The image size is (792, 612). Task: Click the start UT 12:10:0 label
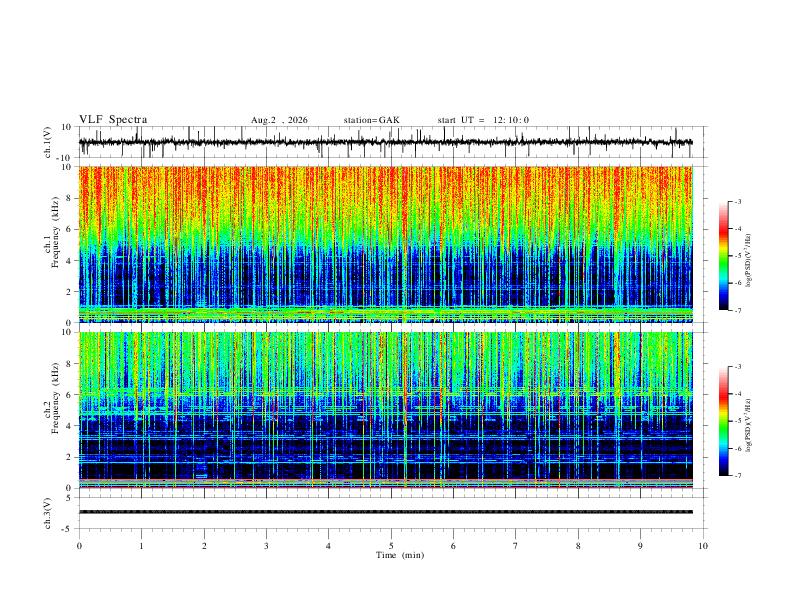[483, 120]
